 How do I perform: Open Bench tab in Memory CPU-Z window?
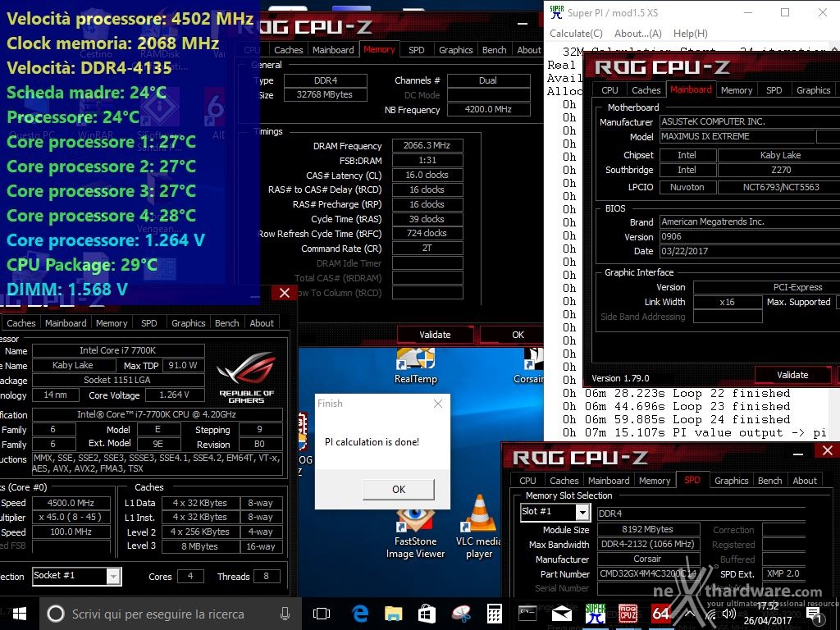(x=494, y=50)
